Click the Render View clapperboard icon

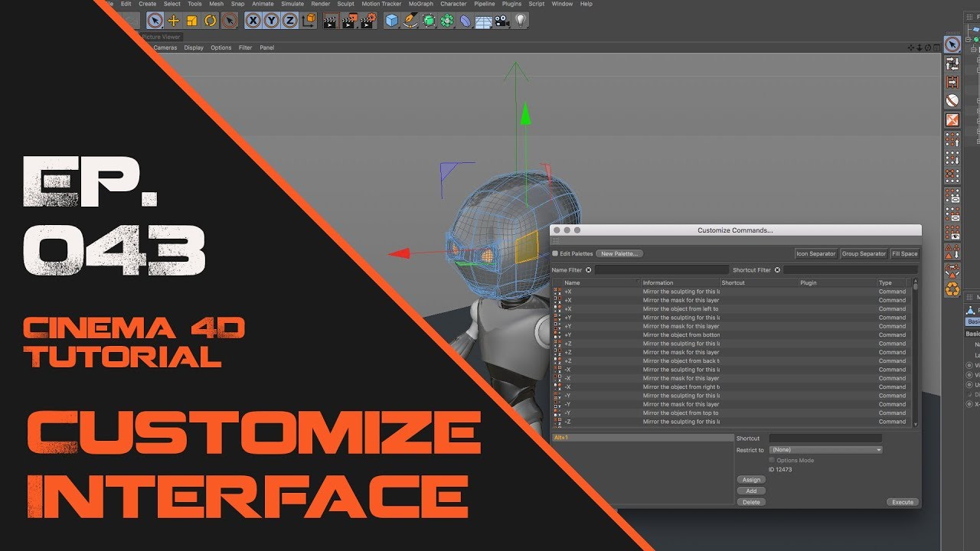tap(330, 21)
